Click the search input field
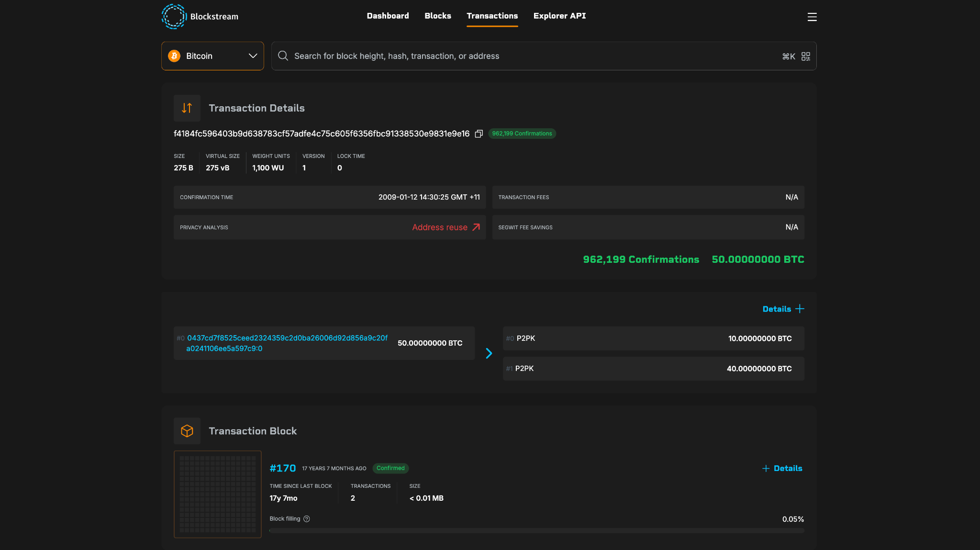This screenshot has width=980, height=550. (544, 56)
